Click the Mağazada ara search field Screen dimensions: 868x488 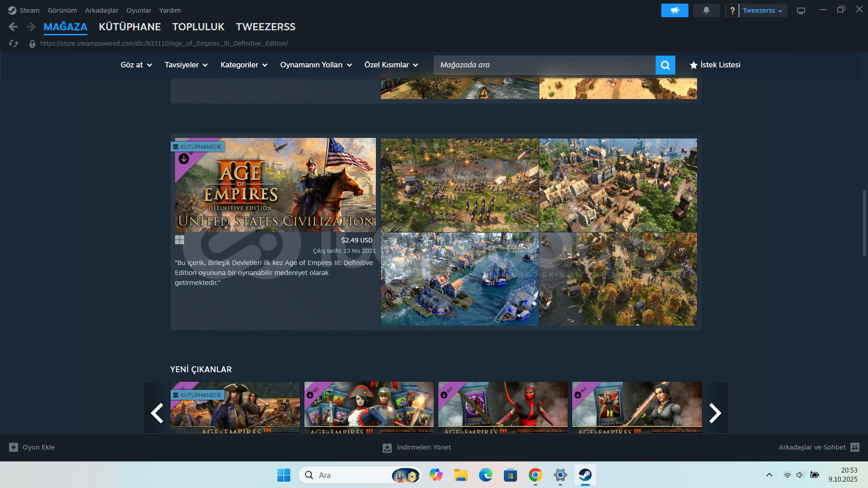click(545, 65)
